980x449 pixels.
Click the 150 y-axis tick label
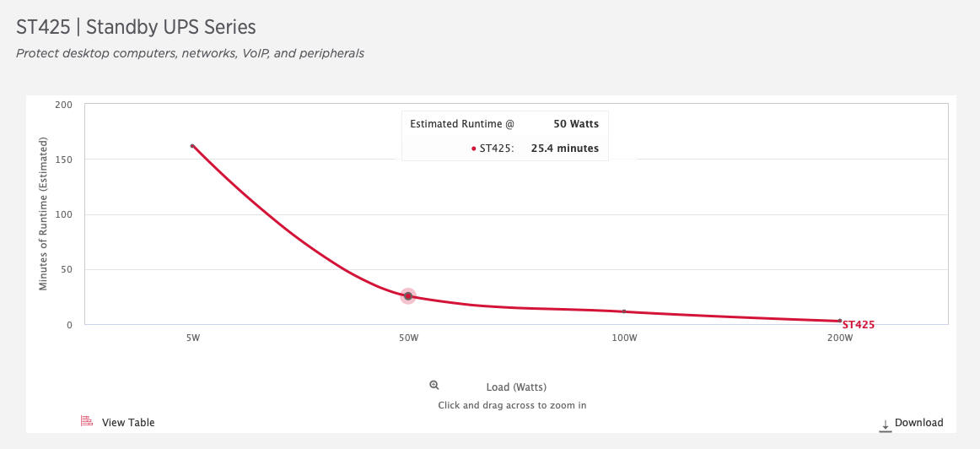click(x=64, y=160)
